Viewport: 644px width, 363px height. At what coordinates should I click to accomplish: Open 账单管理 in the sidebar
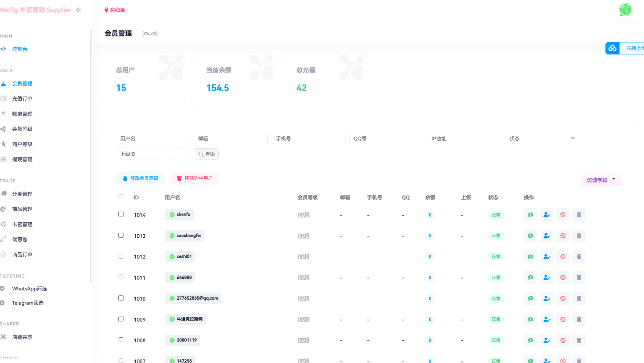(22, 114)
